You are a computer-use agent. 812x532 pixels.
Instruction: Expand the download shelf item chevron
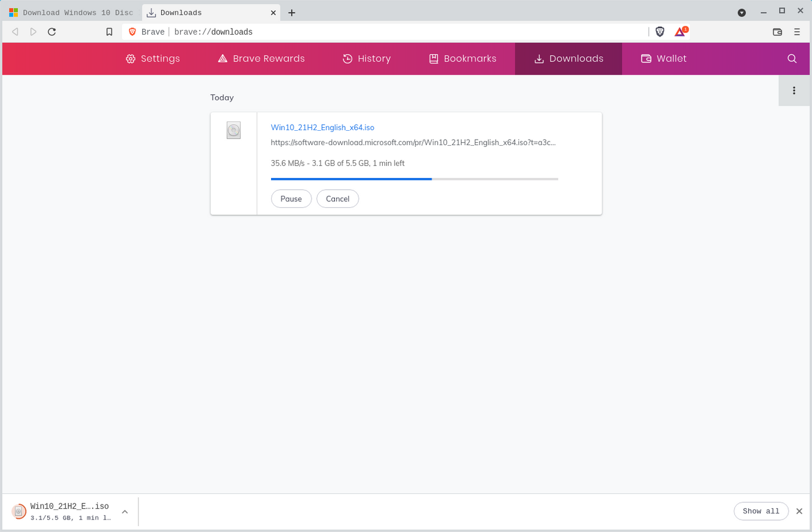click(x=125, y=512)
